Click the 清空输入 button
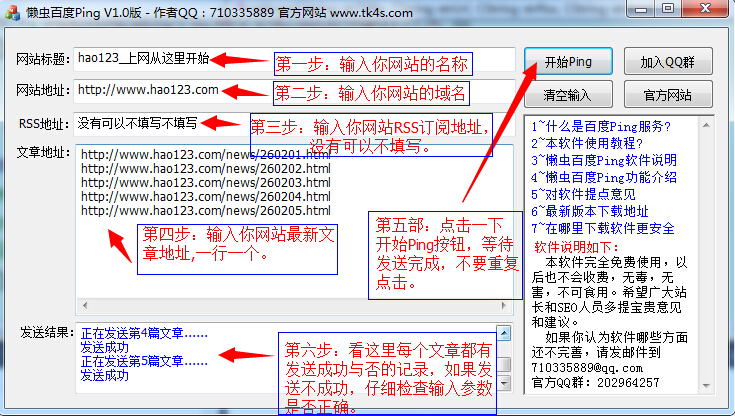The width and height of the screenshot is (735, 416). pos(568,95)
